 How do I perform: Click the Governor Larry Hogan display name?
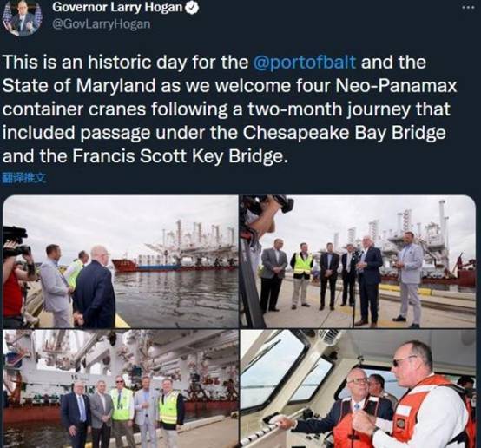117,8
